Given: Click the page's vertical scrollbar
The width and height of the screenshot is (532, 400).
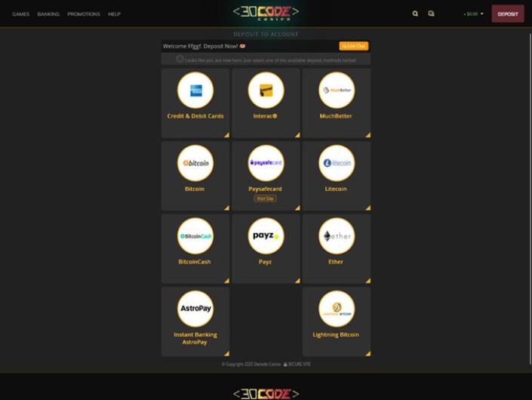Looking at the screenshot, I should click(x=530, y=199).
